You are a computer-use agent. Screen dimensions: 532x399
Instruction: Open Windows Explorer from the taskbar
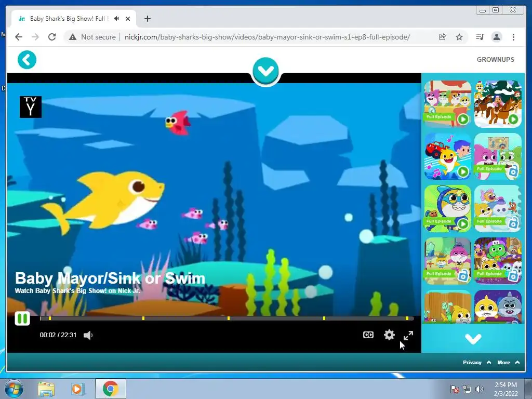46,389
